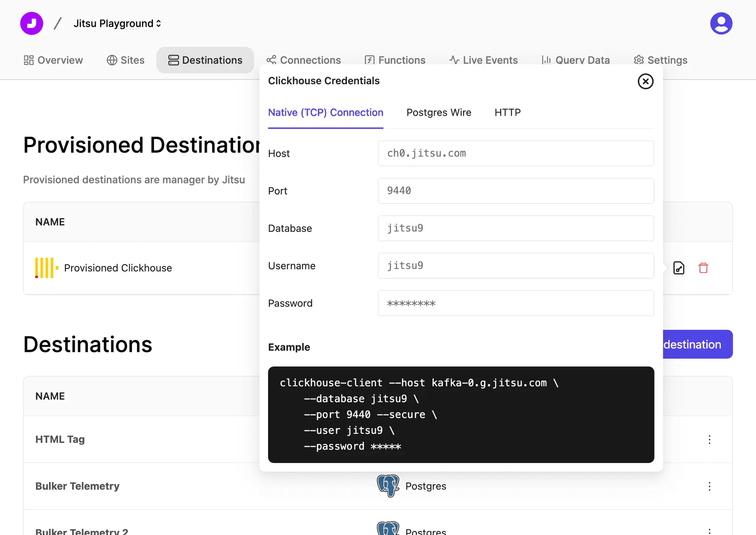Open the user avatar menu

pos(721,23)
